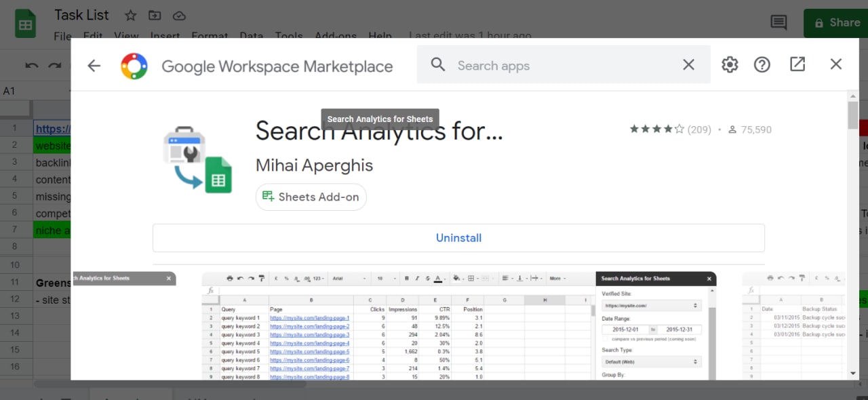Select row header 3 in the sheet
Image resolution: width=868 pixels, height=400 pixels.
coord(15,162)
